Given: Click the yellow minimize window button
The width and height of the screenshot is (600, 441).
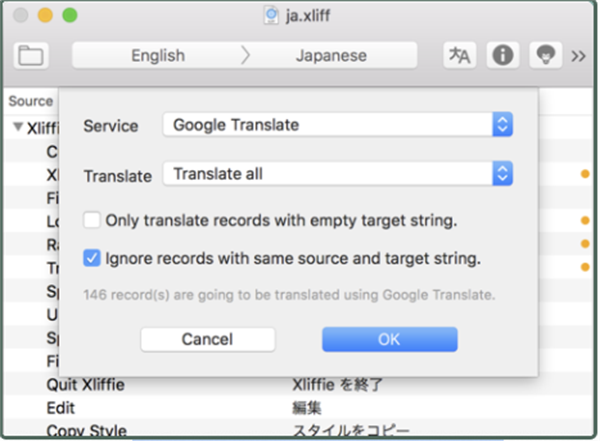Looking at the screenshot, I should pyautogui.click(x=45, y=15).
